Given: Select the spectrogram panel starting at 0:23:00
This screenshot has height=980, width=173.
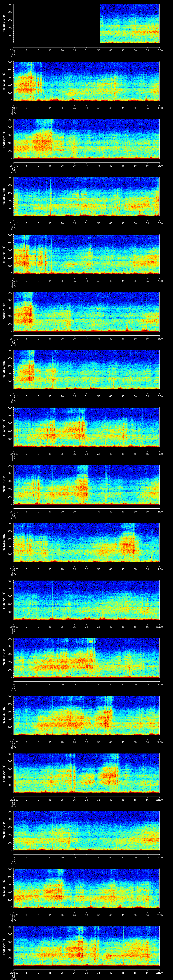Looking at the screenshot, I should tap(86, 831).
